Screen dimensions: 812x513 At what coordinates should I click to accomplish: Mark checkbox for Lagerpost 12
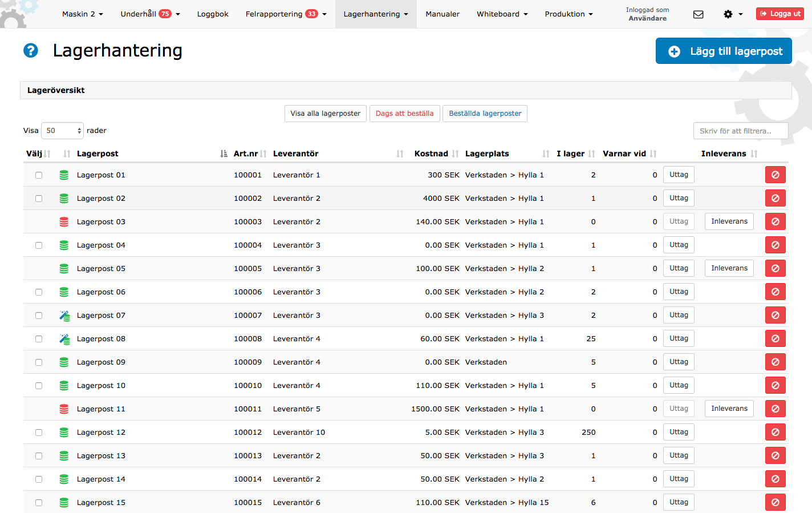(x=39, y=433)
